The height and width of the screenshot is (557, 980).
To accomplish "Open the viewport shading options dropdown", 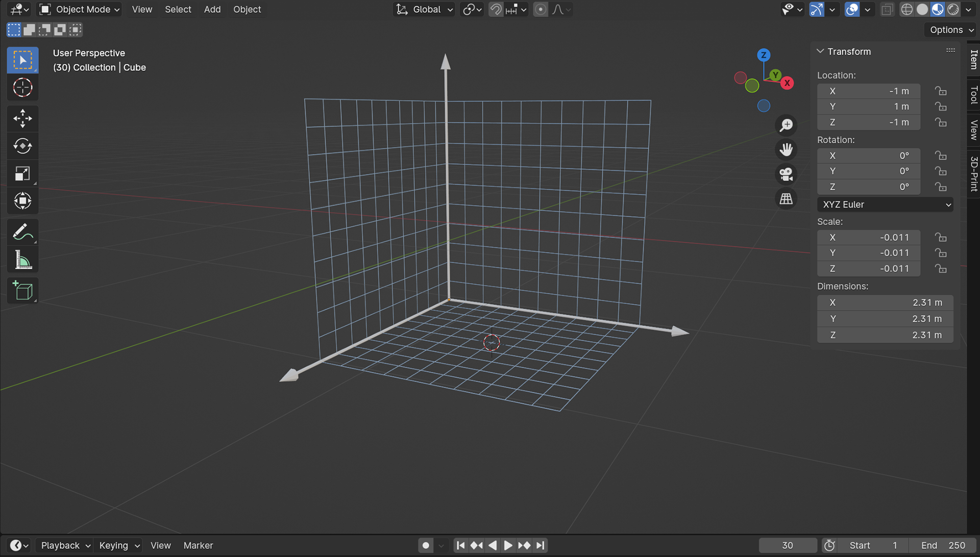I will 968,9.
